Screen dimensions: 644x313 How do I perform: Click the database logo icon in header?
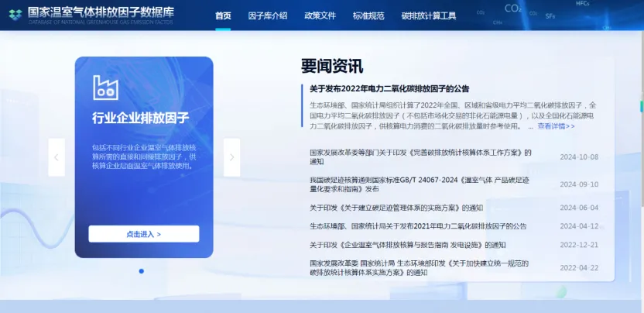15,14
